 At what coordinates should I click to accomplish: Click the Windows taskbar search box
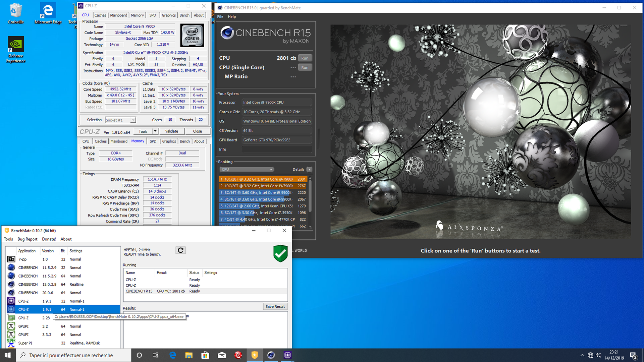click(x=74, y=355)
